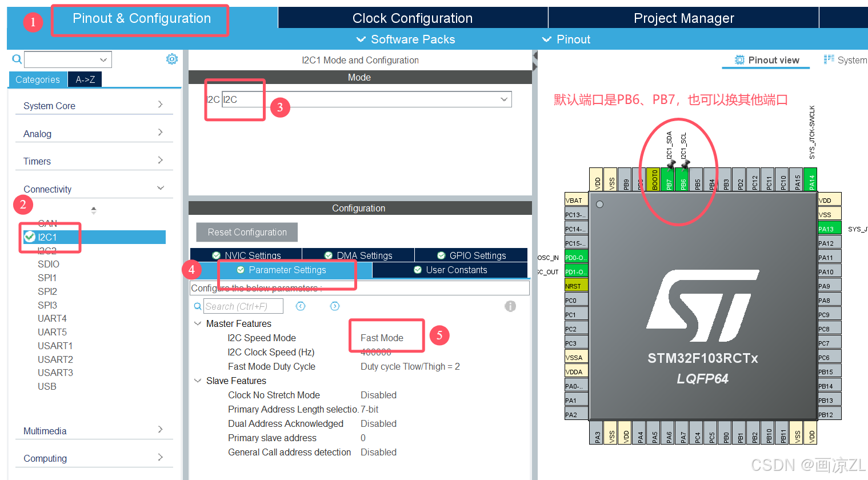
Task: Click the 7-bit address length value
Action: 369,409
